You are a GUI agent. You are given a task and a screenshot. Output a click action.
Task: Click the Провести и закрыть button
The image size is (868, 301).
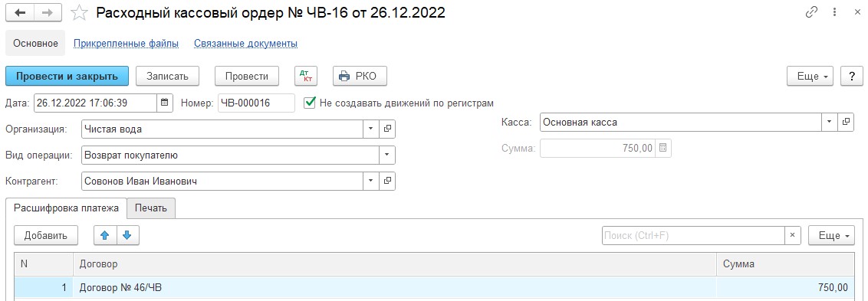[67, 77]
